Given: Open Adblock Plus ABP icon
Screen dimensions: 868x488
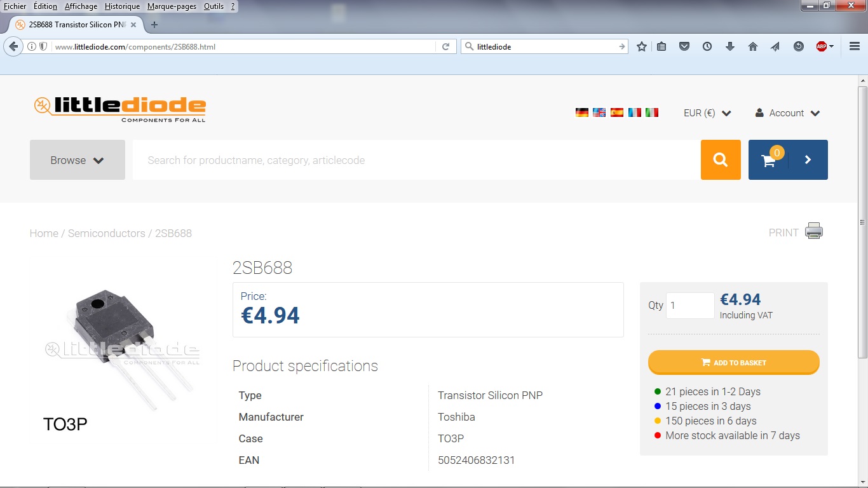Looking at the screenshot, I should click(821, 46).
